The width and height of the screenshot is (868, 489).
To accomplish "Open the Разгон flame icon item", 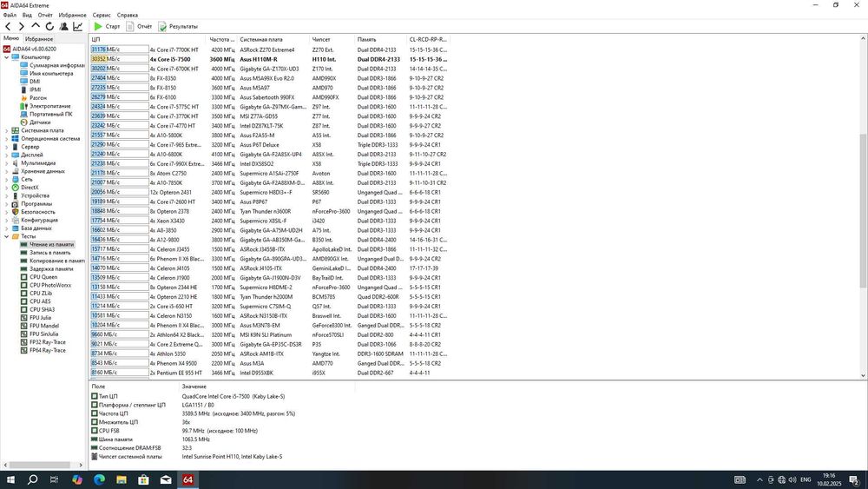I will 23,97.
